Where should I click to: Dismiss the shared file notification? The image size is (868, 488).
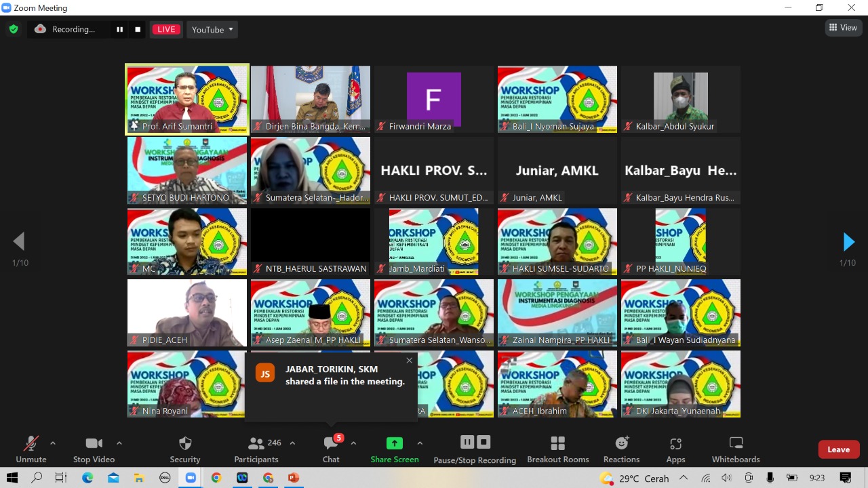click(x=409, y=361)
